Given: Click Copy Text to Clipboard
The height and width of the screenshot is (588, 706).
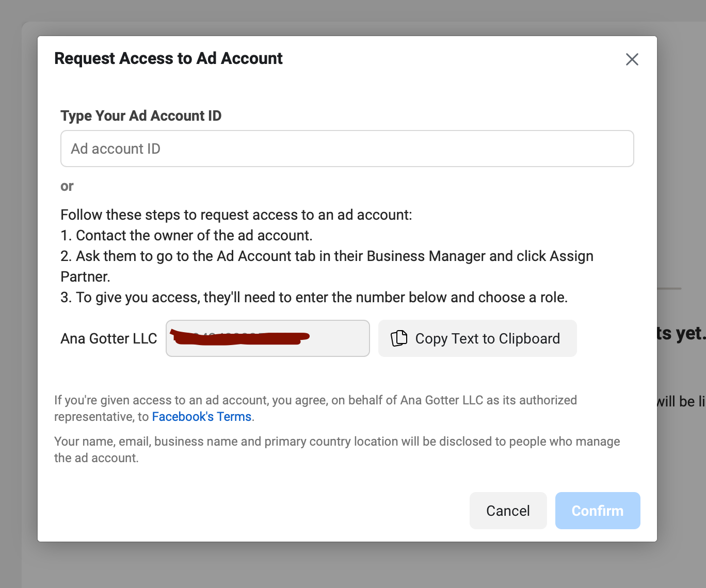Looking at the screenshot, I should [477, 338].
